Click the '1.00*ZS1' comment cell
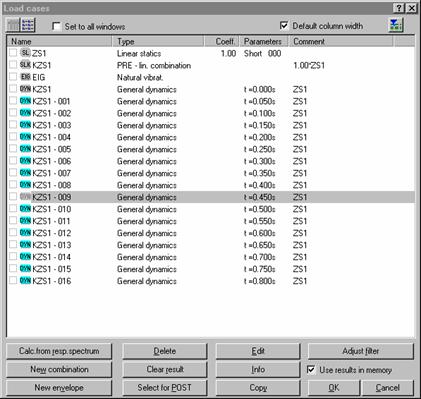 click(309, 65)
